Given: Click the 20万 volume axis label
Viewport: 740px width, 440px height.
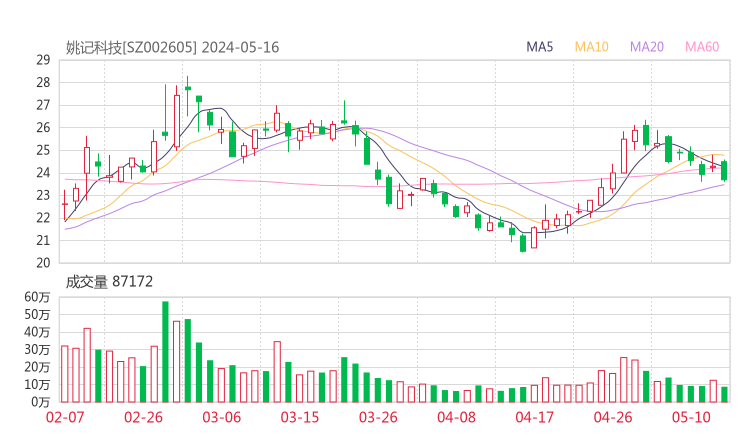Looking at the screenshot, I should [x=37, y=367].
